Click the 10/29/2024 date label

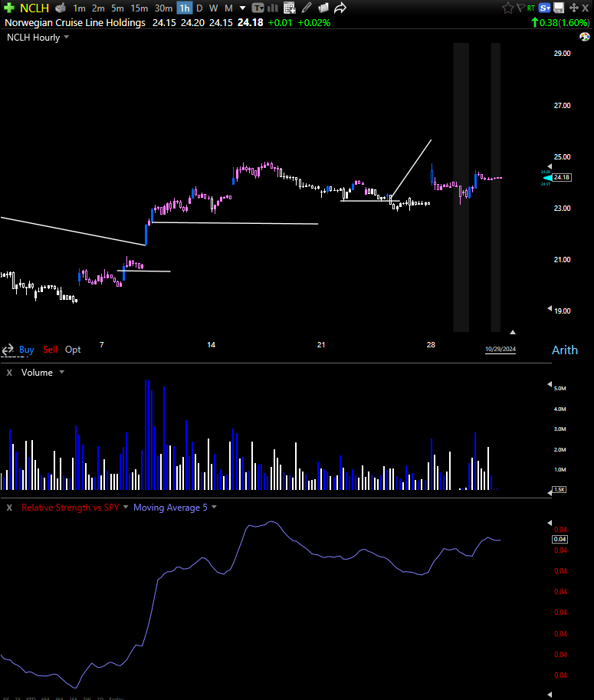click(x=500, y=349)
